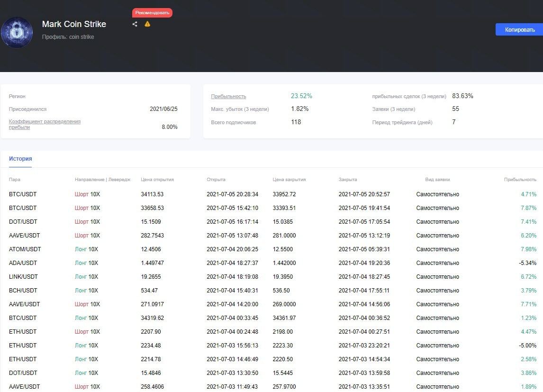This screenshot has width=543, height=392.
Task: Open the Прибыльность underlined link
Action: pyautogui.click(x=228, y=96)
